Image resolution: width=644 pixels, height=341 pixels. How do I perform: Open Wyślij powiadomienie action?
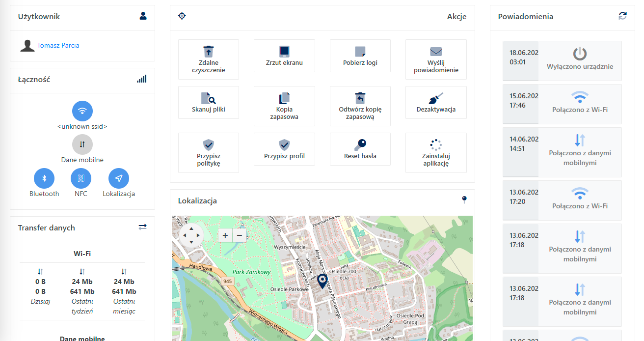(436, 59)
